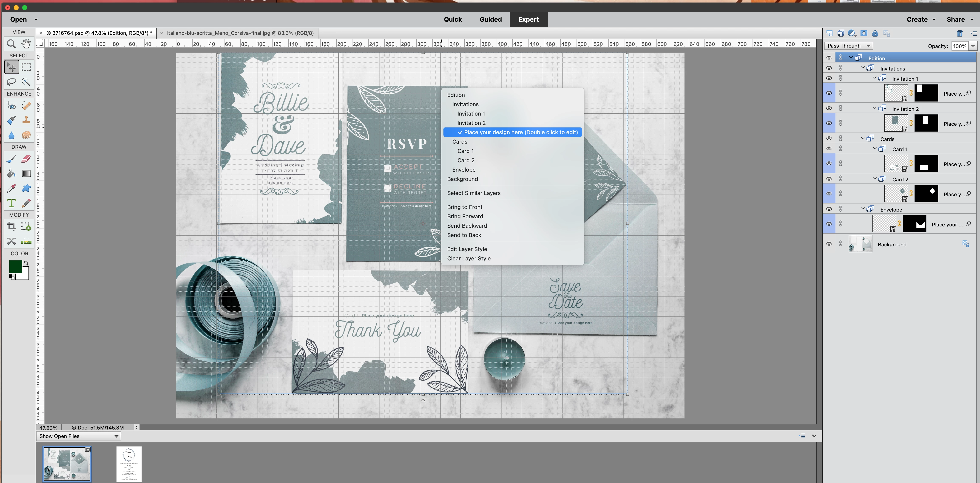This screenshot has width=980, height=483.
Task: Select the Red Eye Removal tool
Action: 11,106
